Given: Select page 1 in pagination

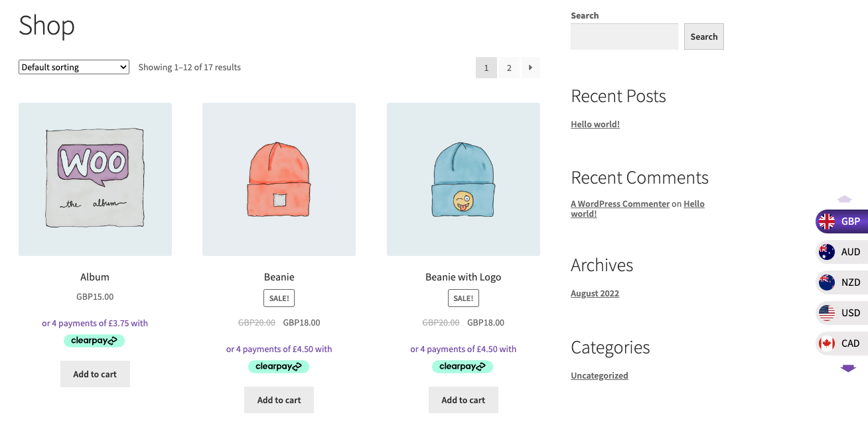Looking at the screenshot, I should (486, 68).
